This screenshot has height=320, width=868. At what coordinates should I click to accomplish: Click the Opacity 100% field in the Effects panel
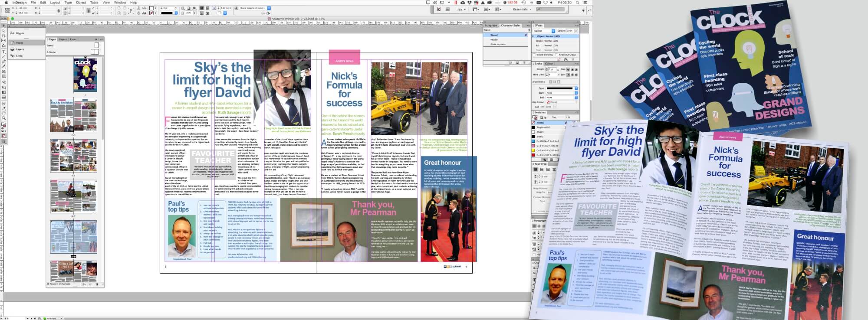(x=569, y=31)
